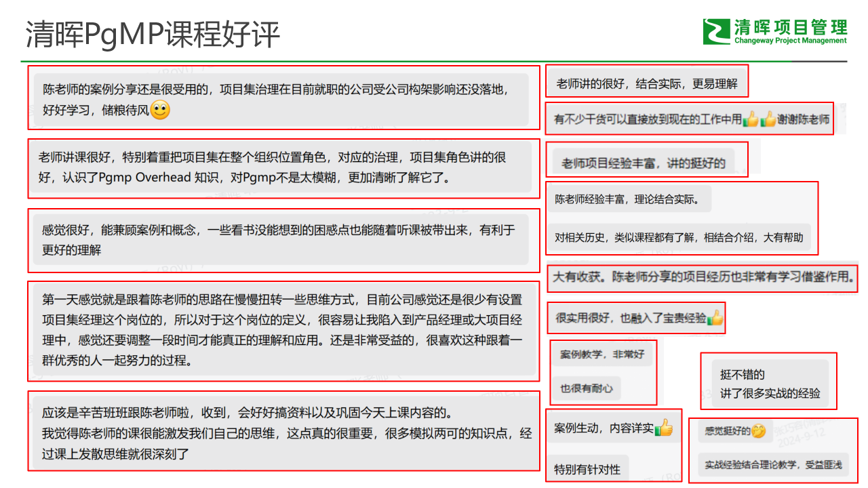
Task: Click the thinking emoji after 感觉挺好的
Action: coord(758,431)
